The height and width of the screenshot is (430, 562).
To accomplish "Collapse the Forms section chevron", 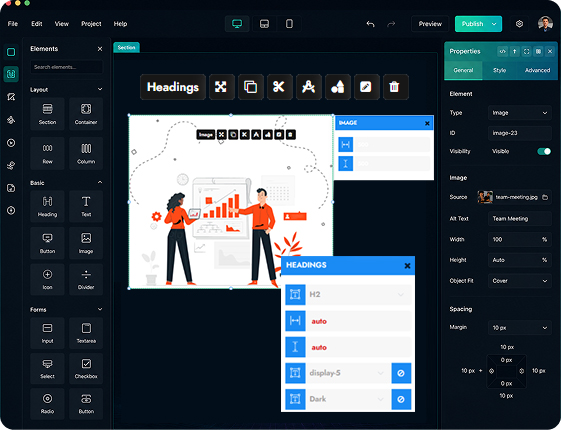I will [x=100, y=309].
